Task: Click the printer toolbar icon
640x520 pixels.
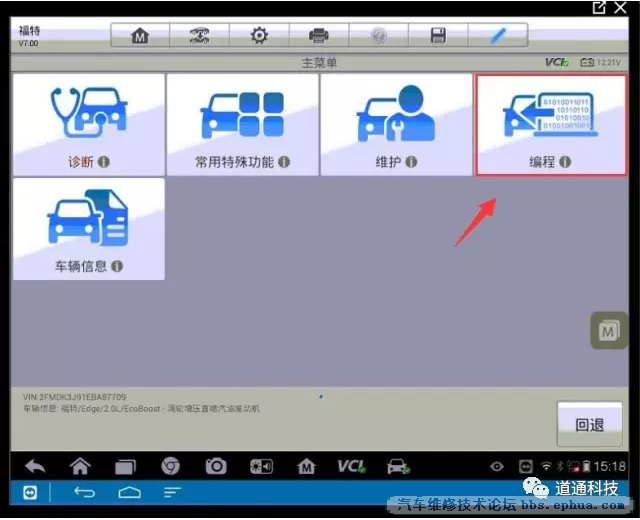Action: pyautogui.click(x=319, y=36)
